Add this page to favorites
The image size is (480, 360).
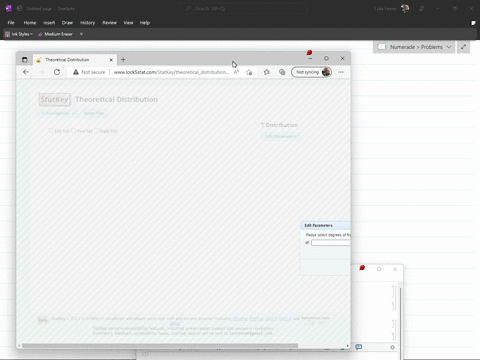249,72
